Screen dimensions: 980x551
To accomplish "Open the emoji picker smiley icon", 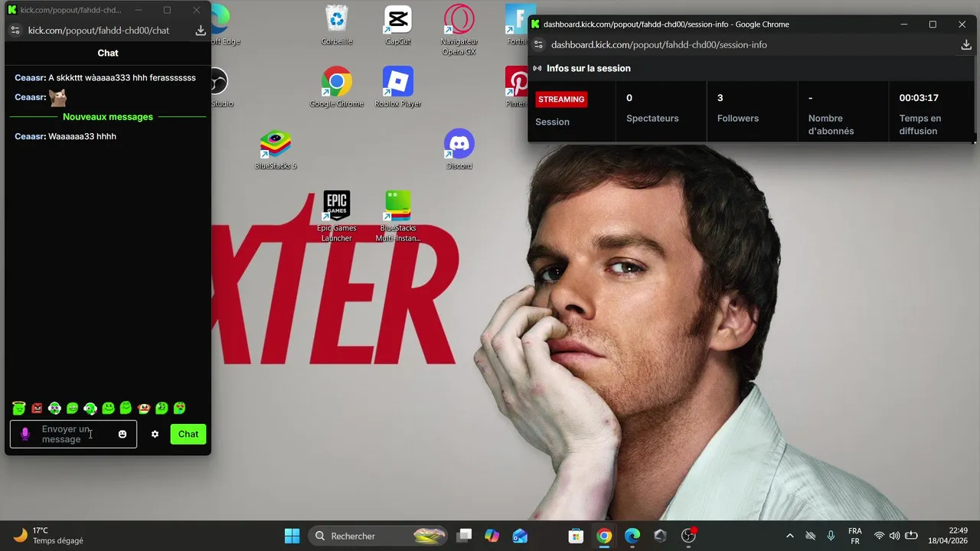I will 122,434.
